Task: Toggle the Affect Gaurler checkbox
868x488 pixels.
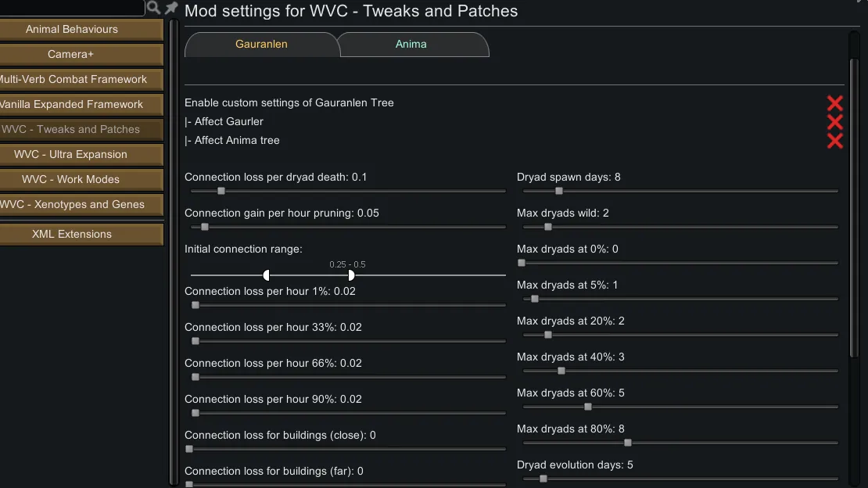Action: [x=834, y=122]
